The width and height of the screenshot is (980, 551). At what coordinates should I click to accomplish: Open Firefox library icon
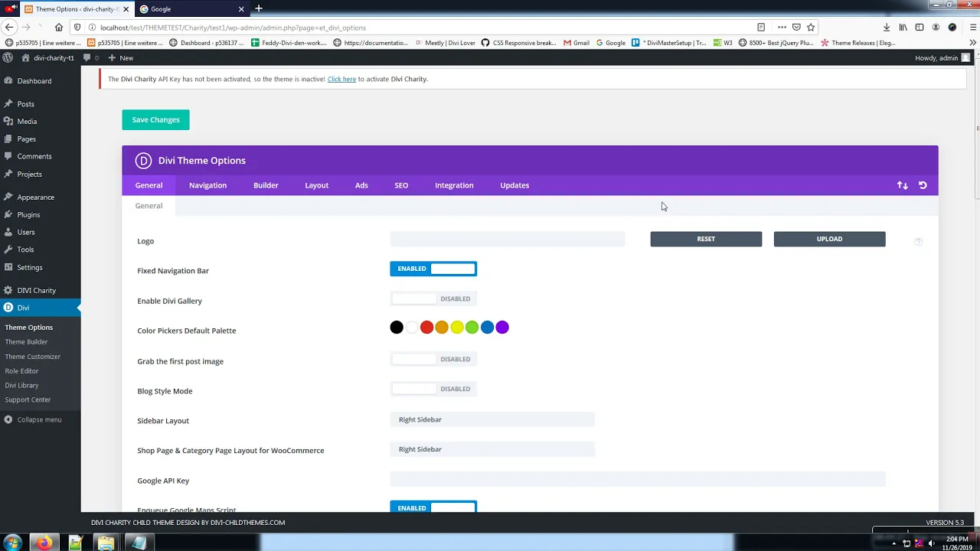point(903,28)
